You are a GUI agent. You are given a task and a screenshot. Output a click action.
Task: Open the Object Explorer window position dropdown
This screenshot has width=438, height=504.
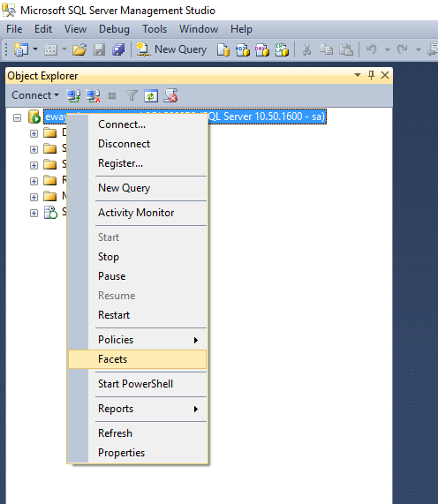coord(358,75)
